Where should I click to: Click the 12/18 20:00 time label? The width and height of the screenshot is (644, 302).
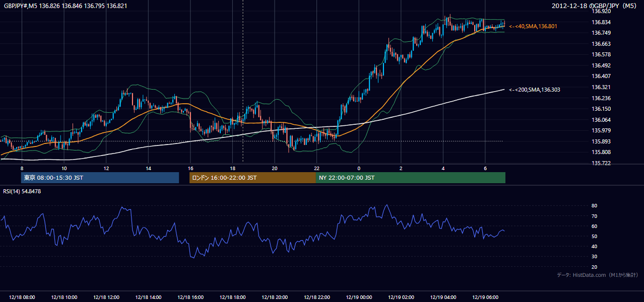[275, 297]
